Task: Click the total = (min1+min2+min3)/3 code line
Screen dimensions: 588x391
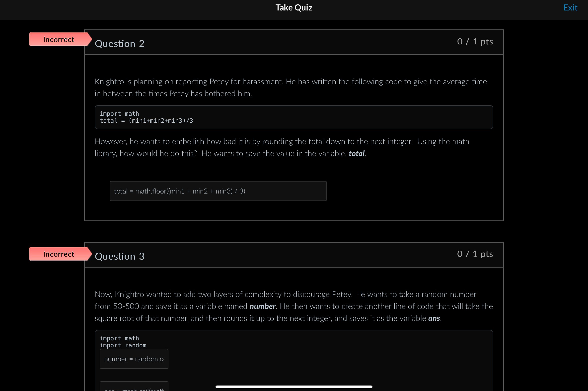Action: point(147,121)
